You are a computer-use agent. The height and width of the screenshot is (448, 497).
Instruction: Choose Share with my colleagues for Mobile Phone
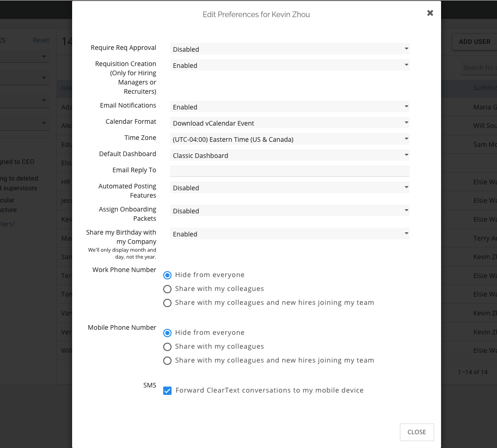tap(167, 347)
